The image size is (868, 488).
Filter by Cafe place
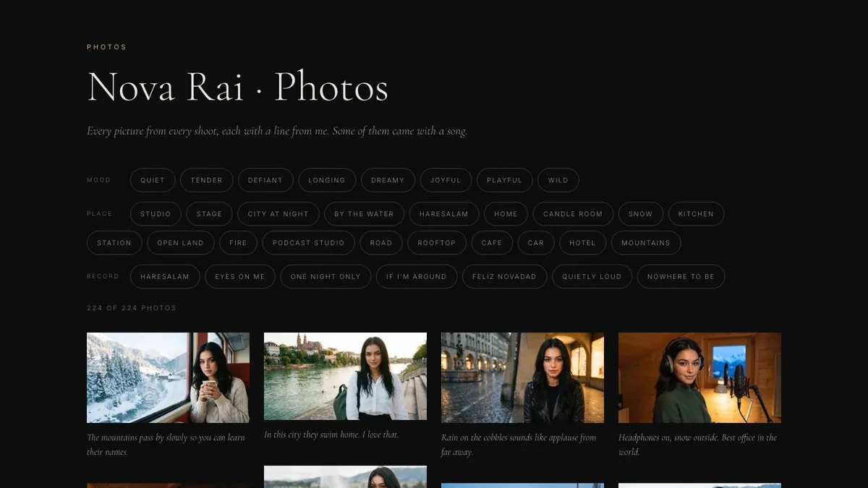(x=492, y=243)
